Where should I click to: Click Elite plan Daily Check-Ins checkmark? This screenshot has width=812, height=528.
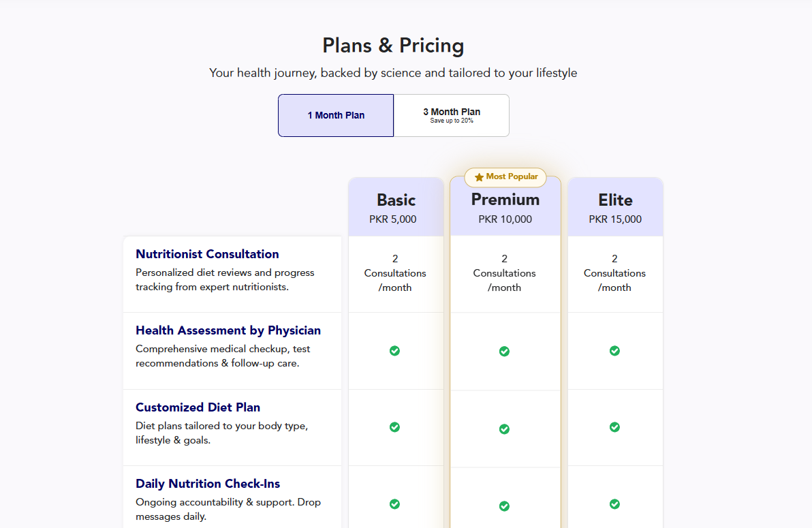[614, 504]
